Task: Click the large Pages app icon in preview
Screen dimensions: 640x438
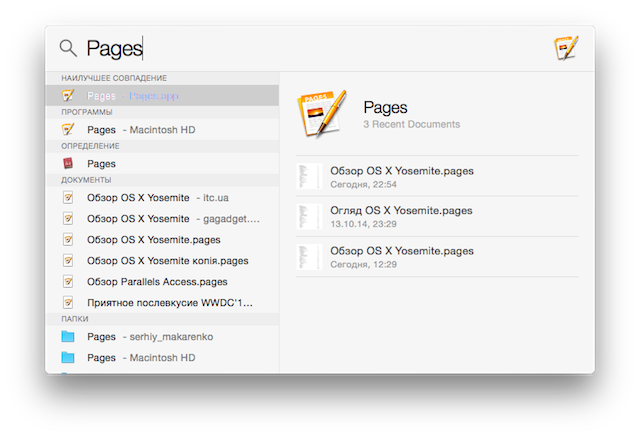Action: click(x=322, y=114)
